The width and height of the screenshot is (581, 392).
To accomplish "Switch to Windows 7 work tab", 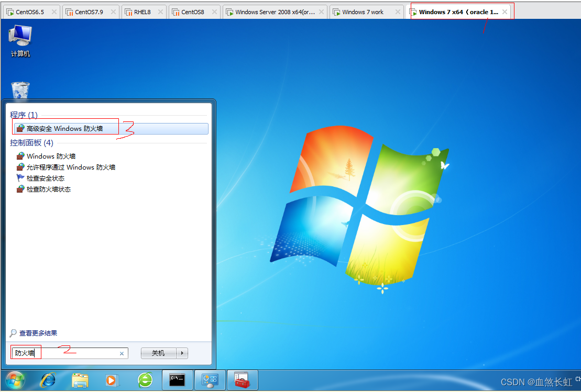I will click(x=363, y=12).
